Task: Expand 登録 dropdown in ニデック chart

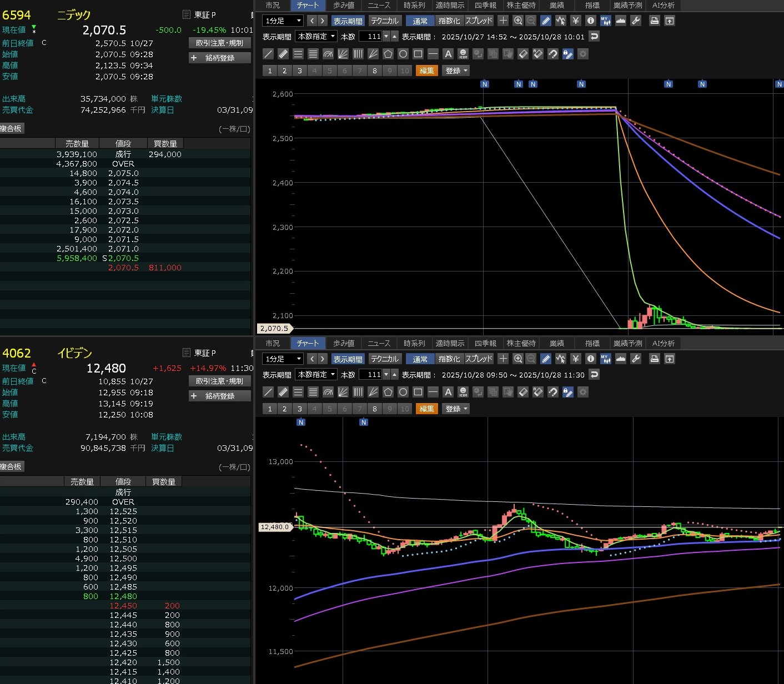Action: coord(456,71)
